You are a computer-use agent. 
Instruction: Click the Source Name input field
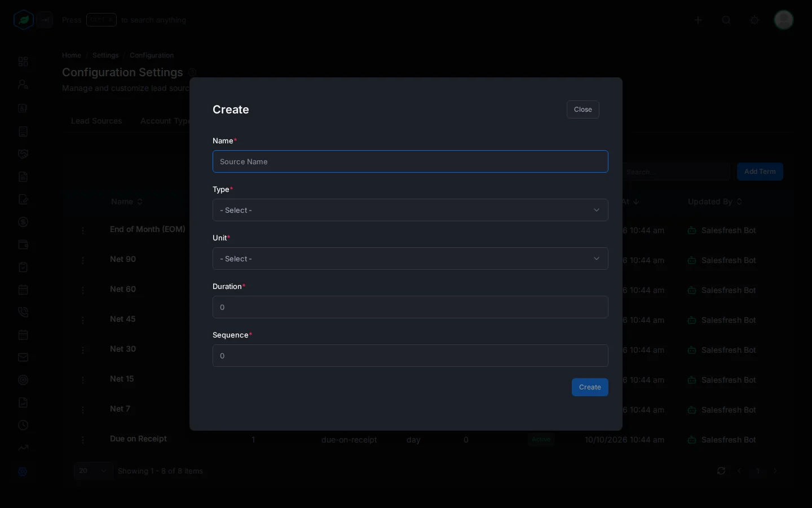410,161
